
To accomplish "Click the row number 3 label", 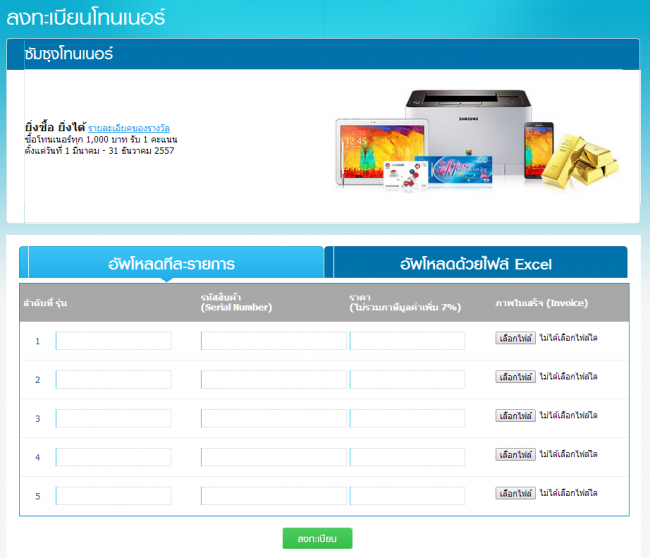I will point(37,419).
